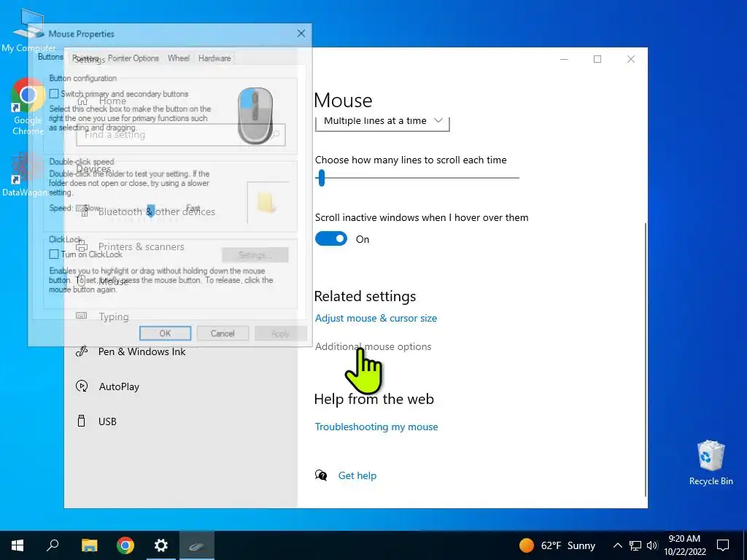Click Cancel in Mouse Properties

pyautogui.click(x=222, y=333)
